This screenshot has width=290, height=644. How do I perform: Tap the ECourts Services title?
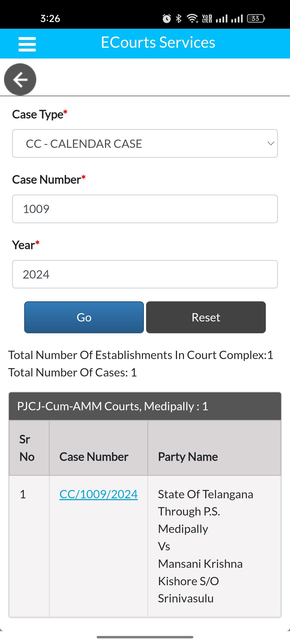coord(158,42)
